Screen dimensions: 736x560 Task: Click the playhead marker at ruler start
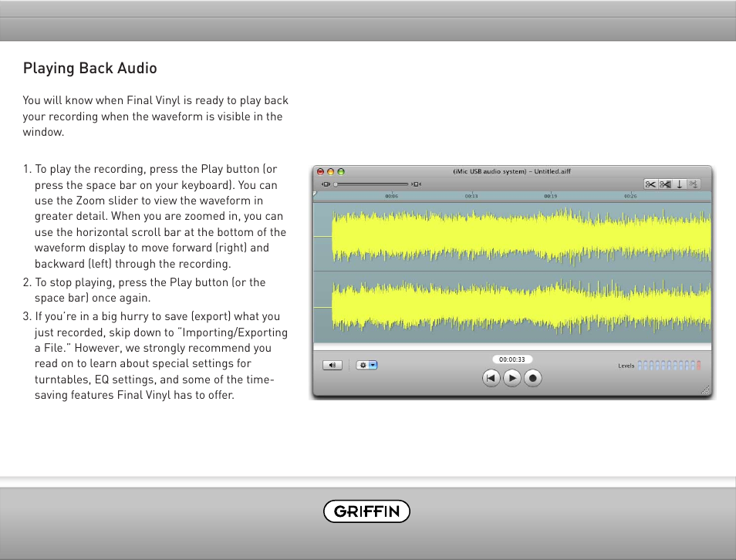315,194
